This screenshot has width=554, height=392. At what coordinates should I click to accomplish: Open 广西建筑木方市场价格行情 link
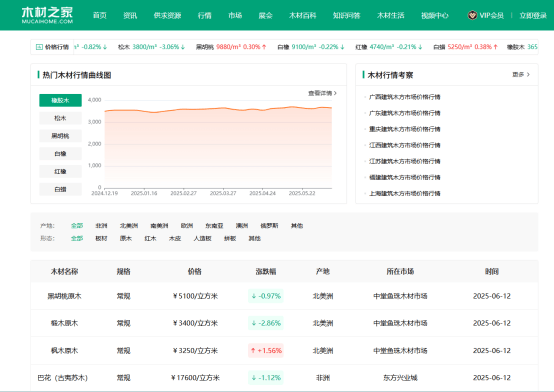tap(405, 97)
